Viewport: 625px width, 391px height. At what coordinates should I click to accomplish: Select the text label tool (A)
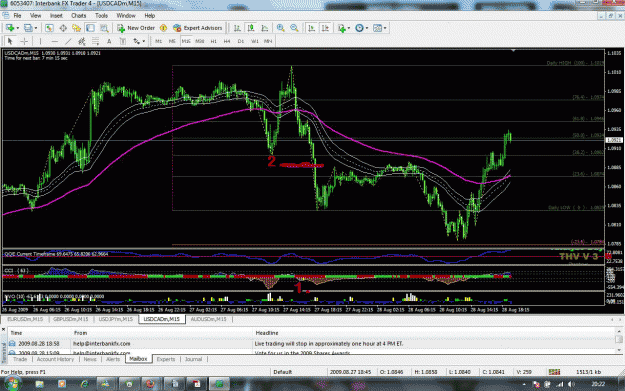pyautogui.click(x=109, y=41)
